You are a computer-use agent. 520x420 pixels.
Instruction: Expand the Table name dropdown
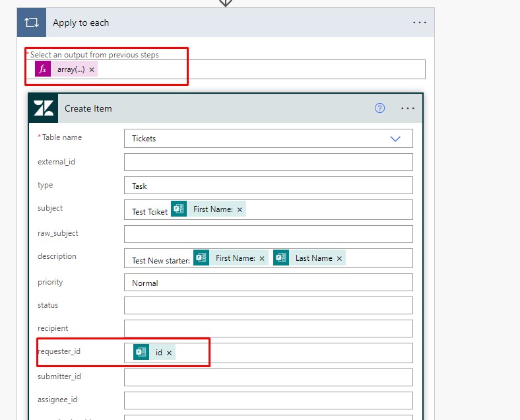pyautogui.click(x=395, y=139)
